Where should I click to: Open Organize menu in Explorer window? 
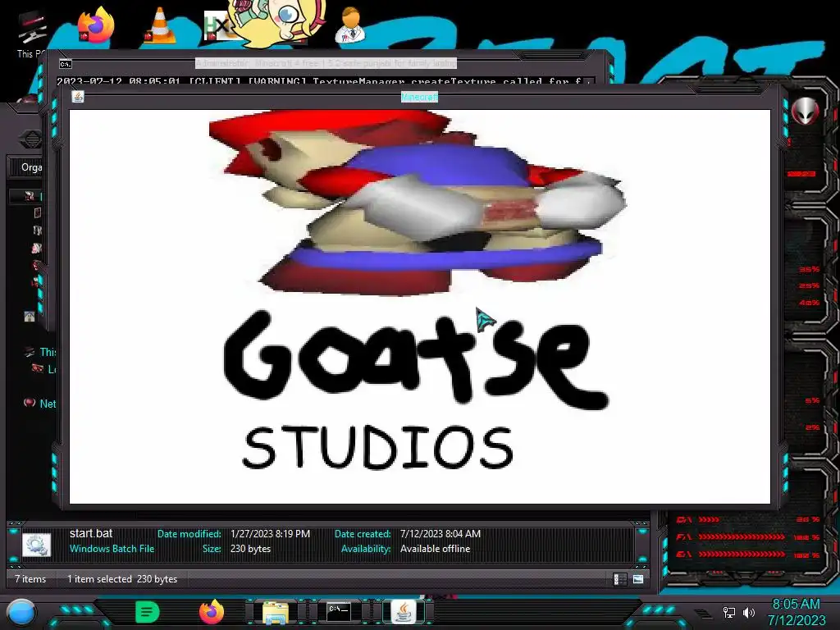[x=32, y=167]
